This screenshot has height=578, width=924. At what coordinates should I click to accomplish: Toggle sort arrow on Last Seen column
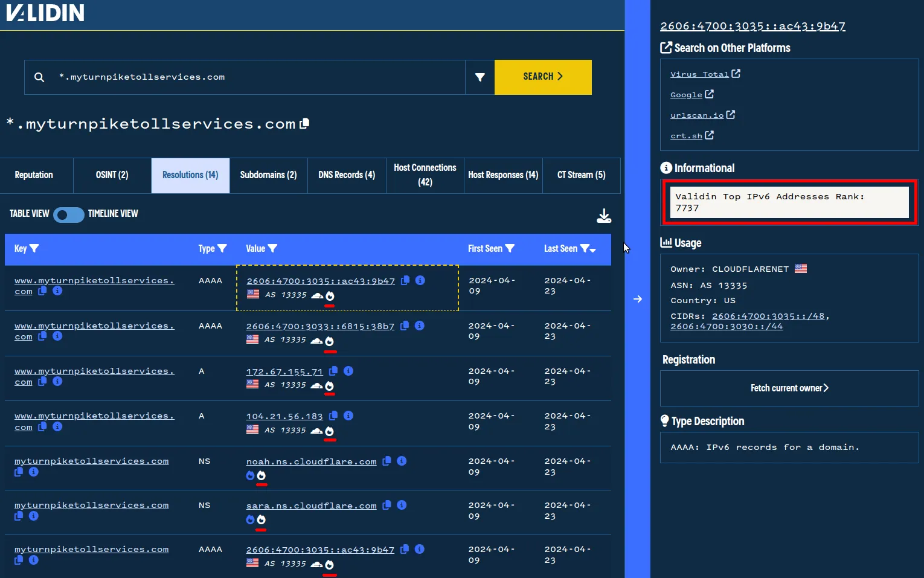(x=592, y=250)
